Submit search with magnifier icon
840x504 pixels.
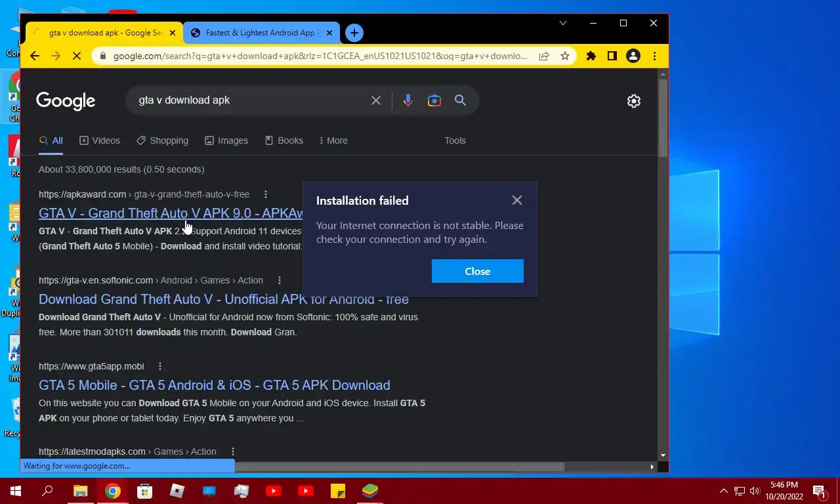(x=461, y=100)
